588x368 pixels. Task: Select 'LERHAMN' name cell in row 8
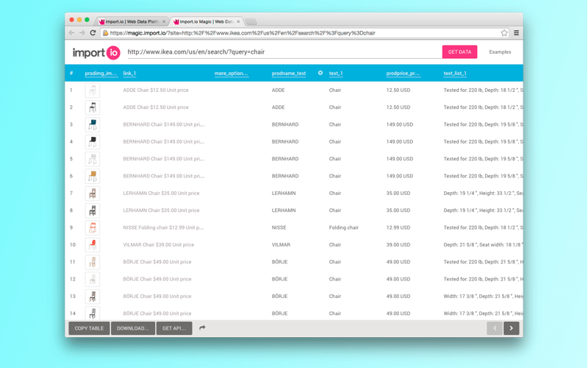pos(284,210)
